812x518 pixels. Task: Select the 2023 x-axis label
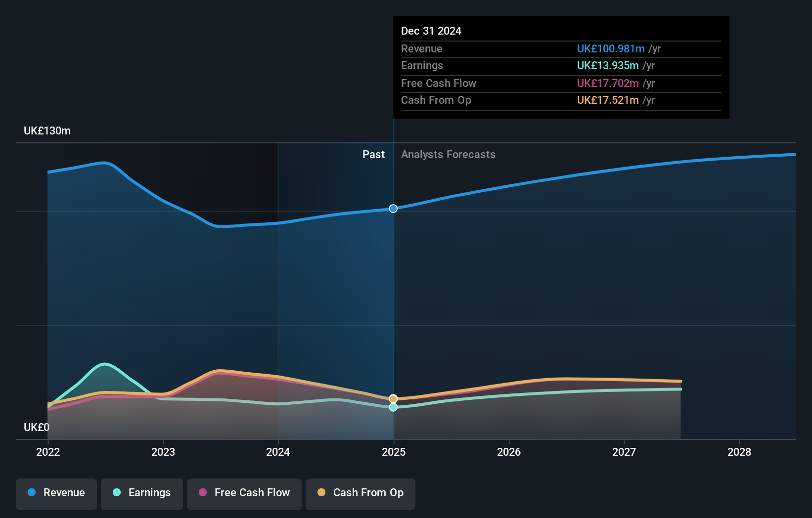(x=163, y=452)
